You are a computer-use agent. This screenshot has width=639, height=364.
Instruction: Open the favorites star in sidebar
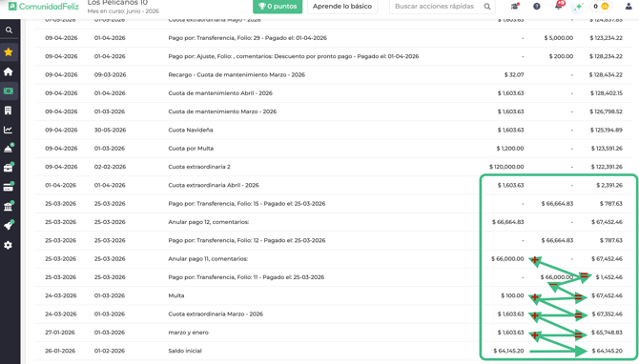(x=9, y=52)
